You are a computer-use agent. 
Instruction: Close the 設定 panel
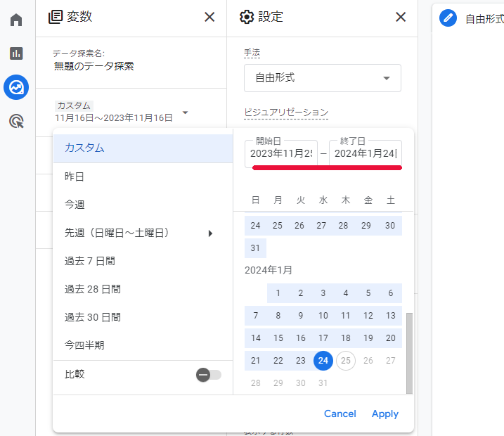pos(401,17)
